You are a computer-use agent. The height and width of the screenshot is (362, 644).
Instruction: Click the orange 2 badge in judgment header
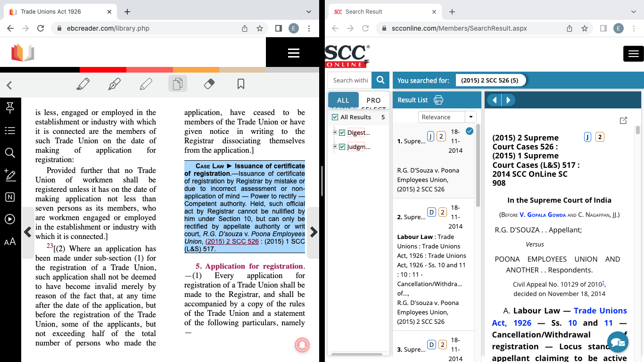coord(600,137)
